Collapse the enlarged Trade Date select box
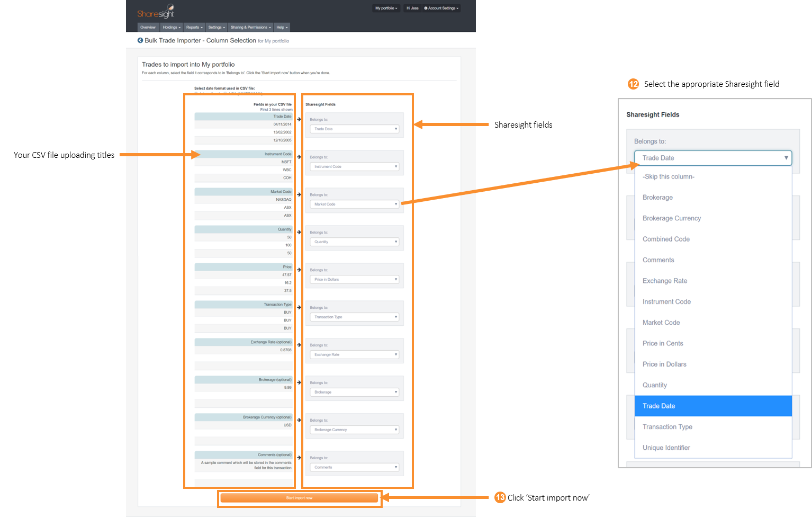The height and width of the screenshot is (517, 812). 713,158
